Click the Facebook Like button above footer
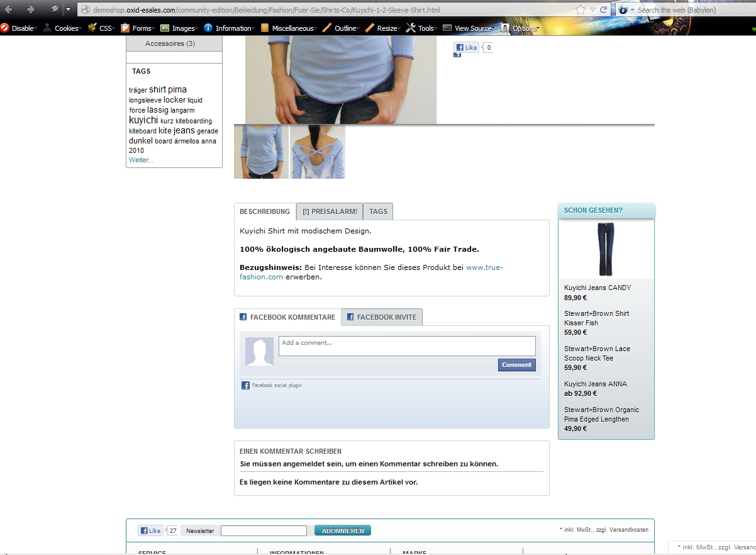756x555 pixels. [x=150, y=530]
